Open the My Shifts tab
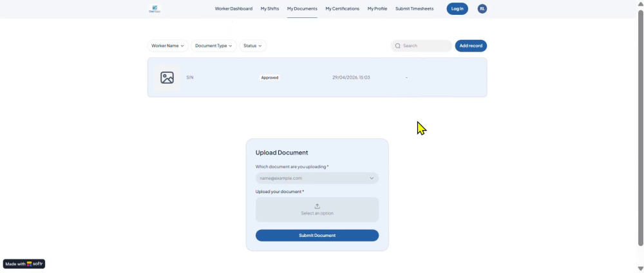 270,8
